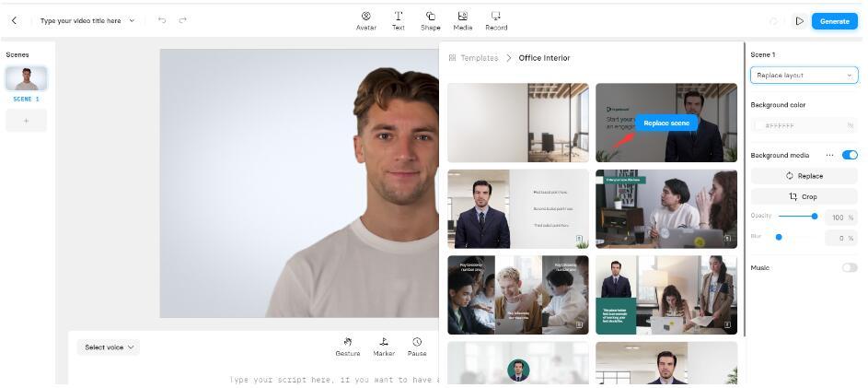Undo the last action

coord(162,20)
